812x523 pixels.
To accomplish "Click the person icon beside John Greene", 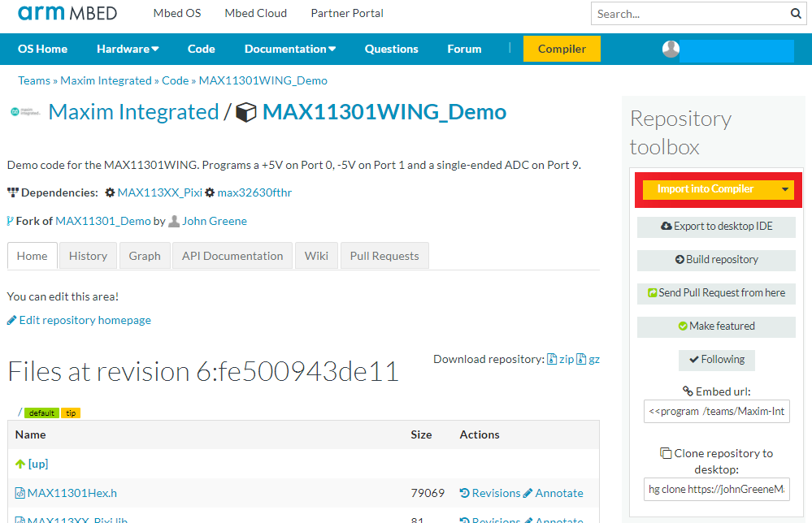I will click(174, 221).
